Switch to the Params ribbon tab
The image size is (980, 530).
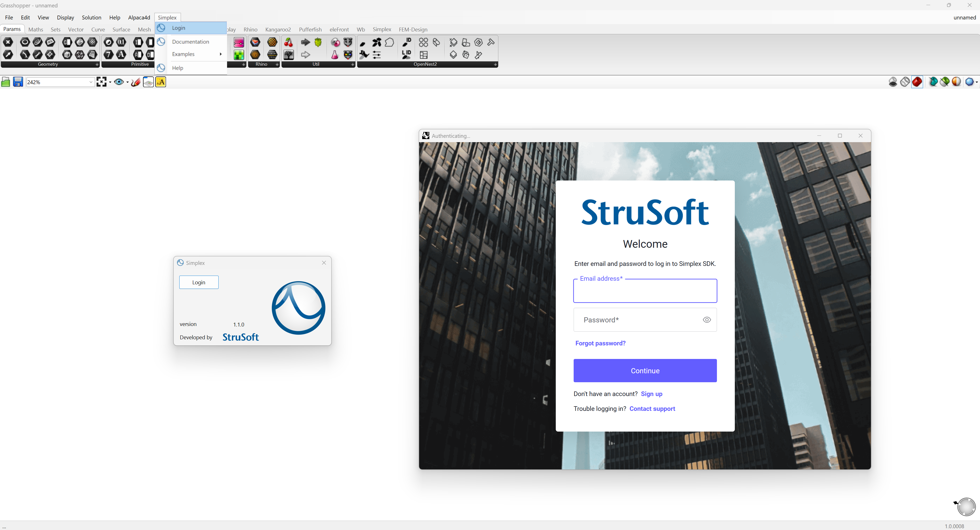(12, 29)
